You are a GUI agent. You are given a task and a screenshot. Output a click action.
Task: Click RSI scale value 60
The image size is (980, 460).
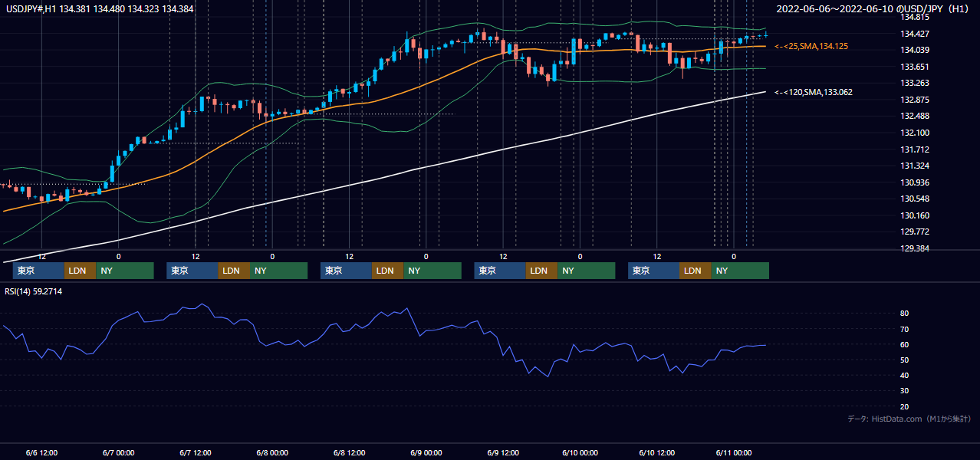[904, 344]
